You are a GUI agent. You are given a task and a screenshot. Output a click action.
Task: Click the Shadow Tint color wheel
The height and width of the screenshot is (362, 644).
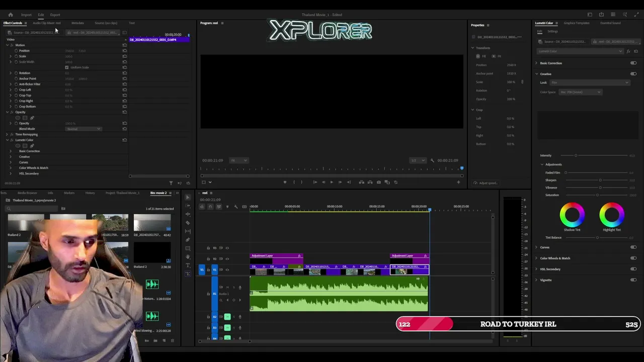[x=572, y=215]
